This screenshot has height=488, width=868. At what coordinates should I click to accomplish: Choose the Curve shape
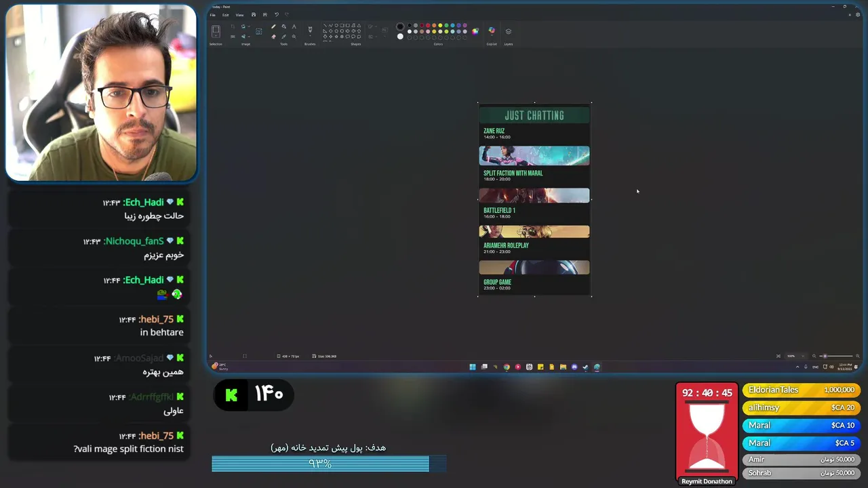click(331, 25)
